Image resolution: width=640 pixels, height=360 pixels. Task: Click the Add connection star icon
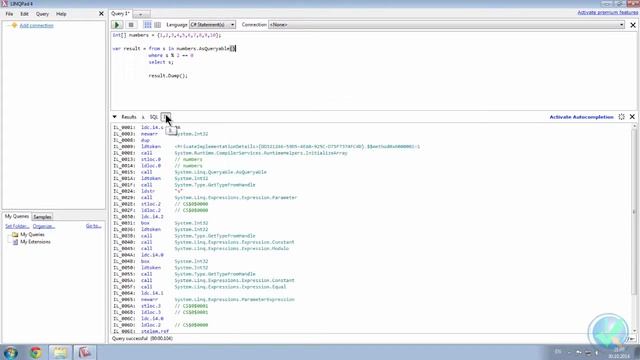point(14,25)
